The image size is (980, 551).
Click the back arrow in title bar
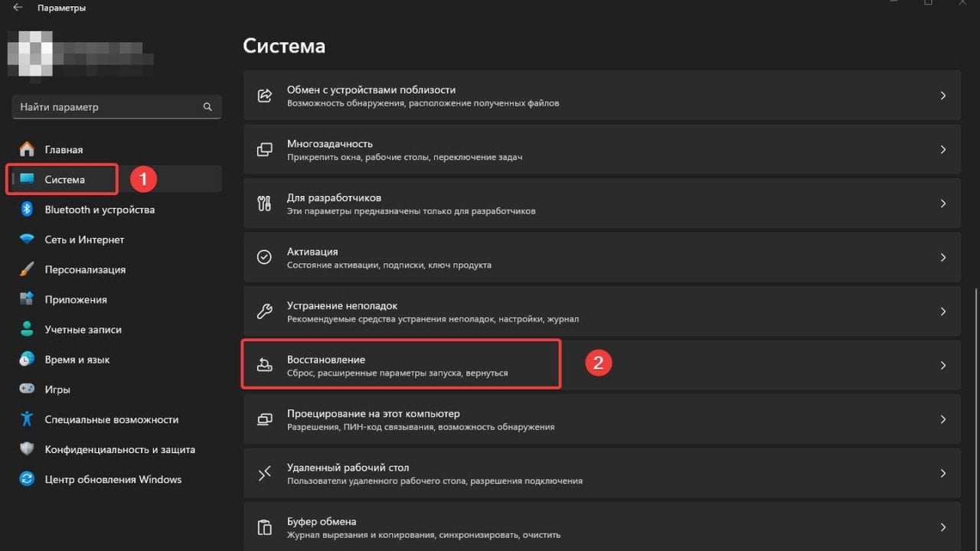pyautogui.click(x=18, y=8)
